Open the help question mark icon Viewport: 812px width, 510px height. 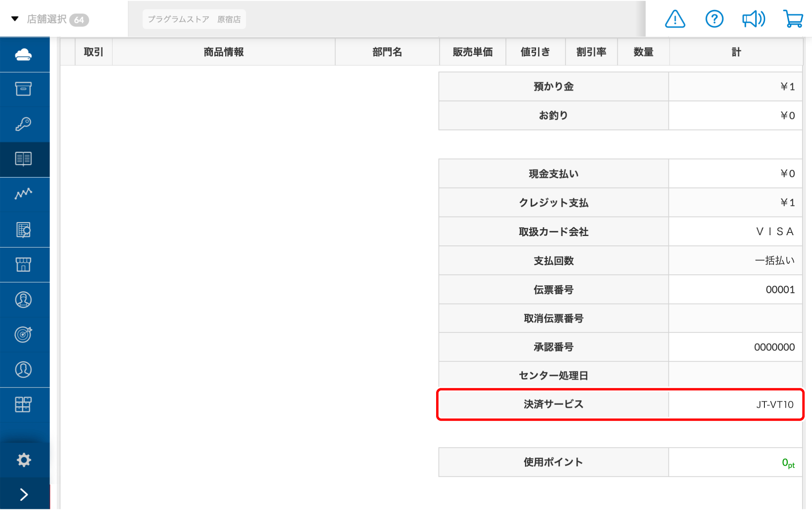(714, 19)
